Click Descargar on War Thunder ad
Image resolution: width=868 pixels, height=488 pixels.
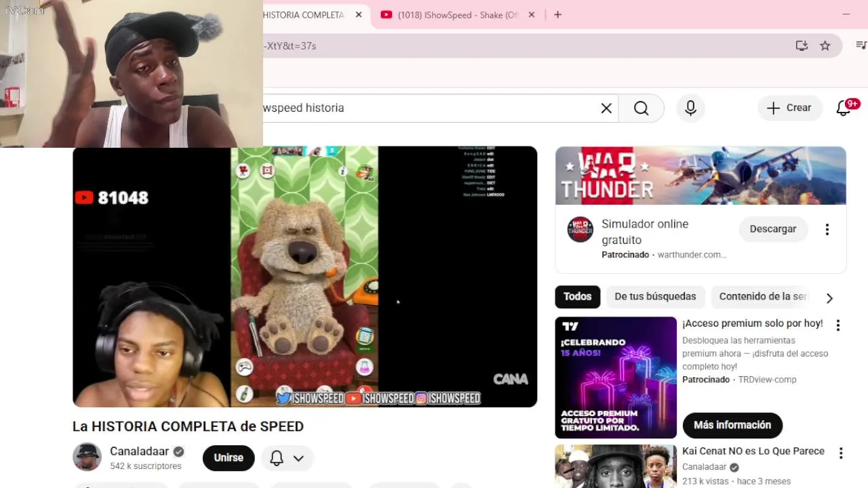tap(772, 229)
